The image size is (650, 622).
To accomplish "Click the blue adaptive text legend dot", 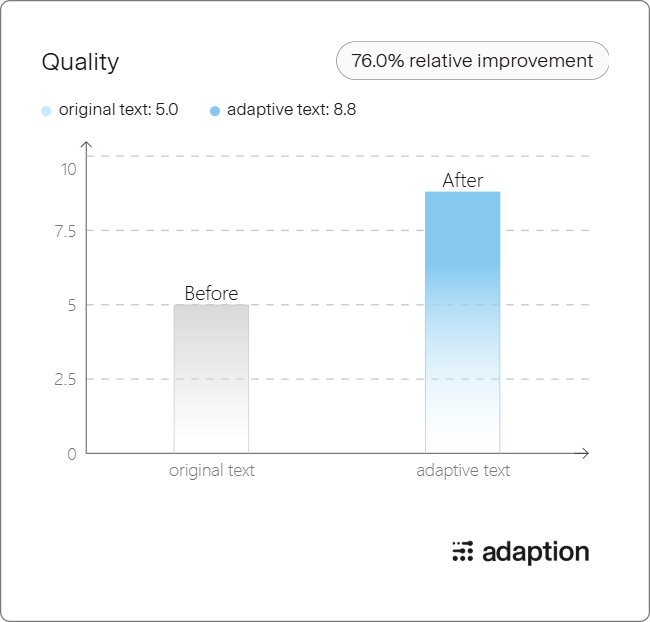I will (x=215, y=111).
